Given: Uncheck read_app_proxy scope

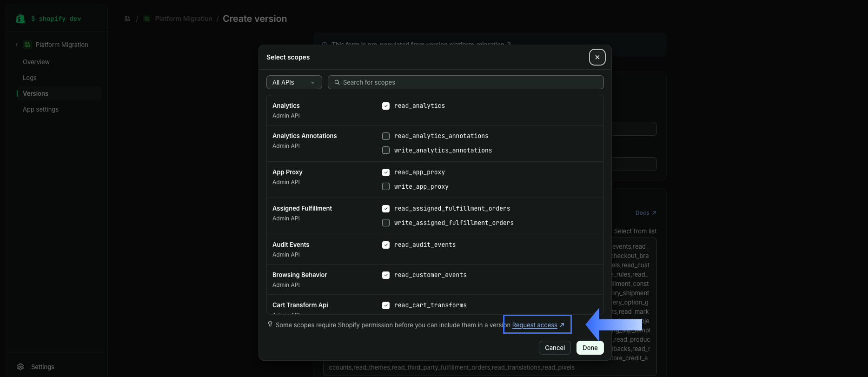Looking at the screenshot, I should [386, 172].
